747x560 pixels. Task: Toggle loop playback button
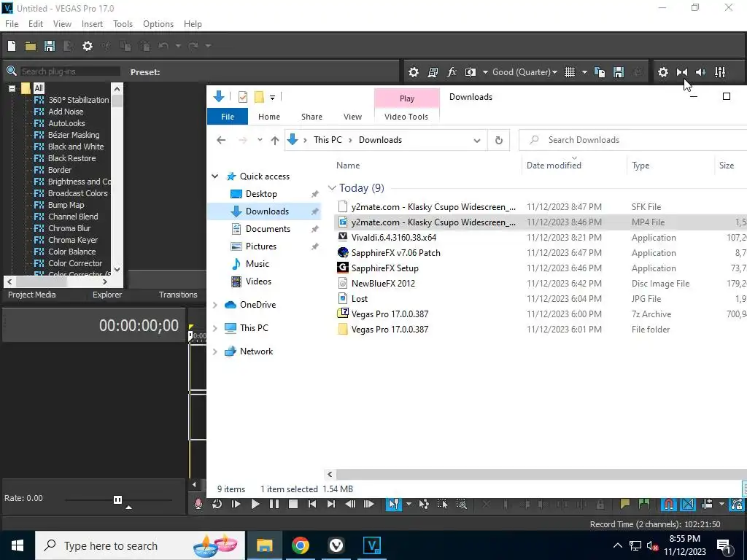(x=217, y=504)
